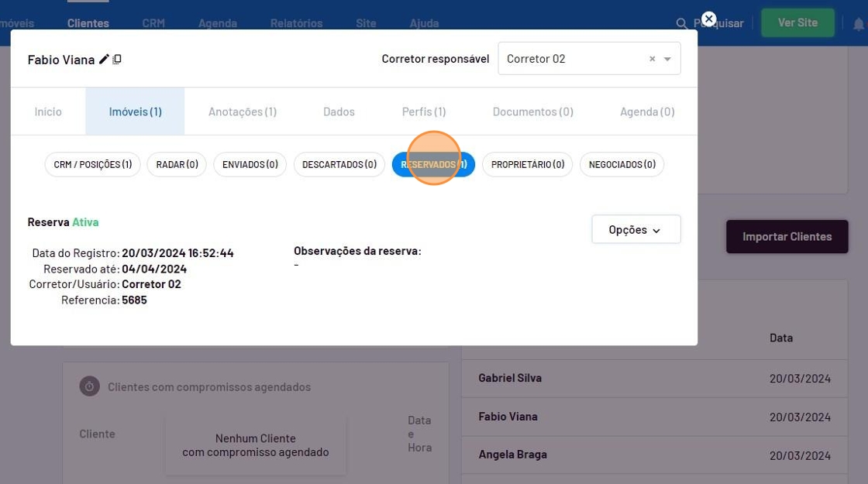Click the pencil edit icon beside Fabio Viana
Screen dimensions: 868x484
(104, 60)
